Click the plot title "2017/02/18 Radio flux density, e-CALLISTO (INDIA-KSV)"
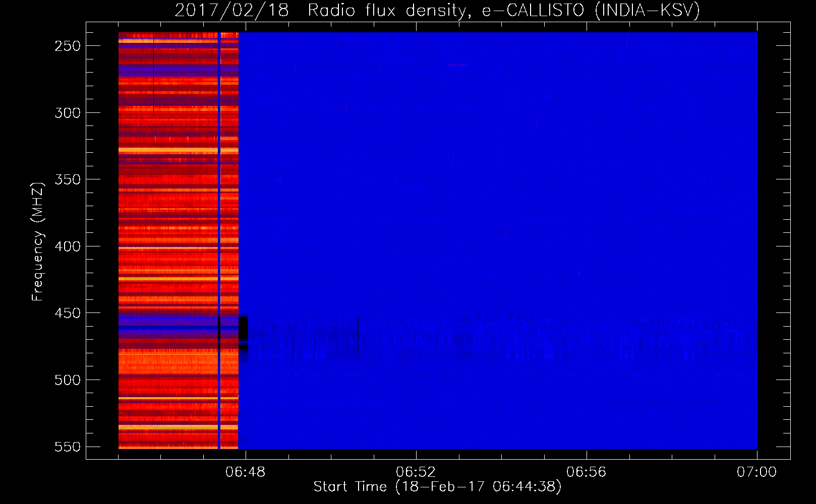Viewport: 816px width, 504px height. 437,10
